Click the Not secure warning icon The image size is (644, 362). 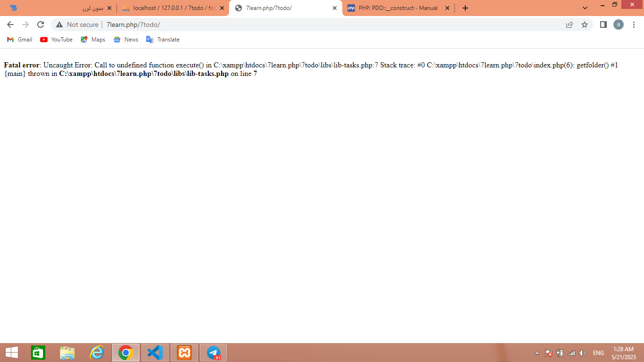click(x=59, y=25)
